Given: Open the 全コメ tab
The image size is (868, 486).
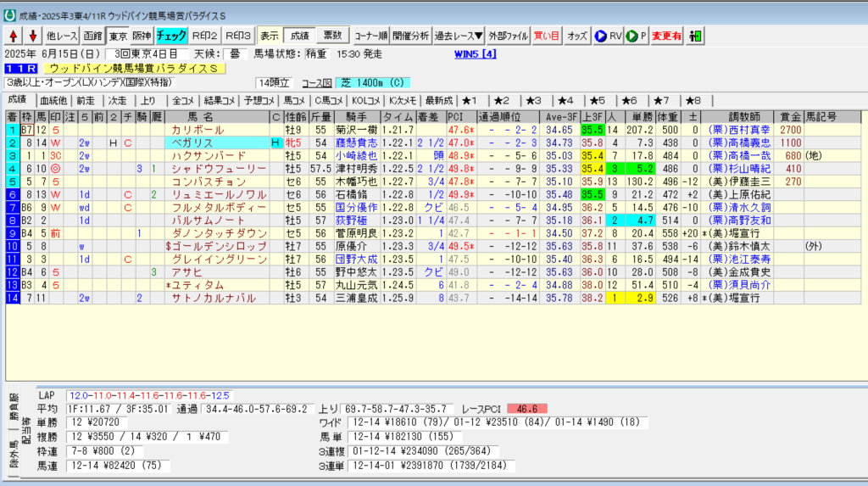Looking at the screenshot, I should pyautogui.click(x=183, y=100).
